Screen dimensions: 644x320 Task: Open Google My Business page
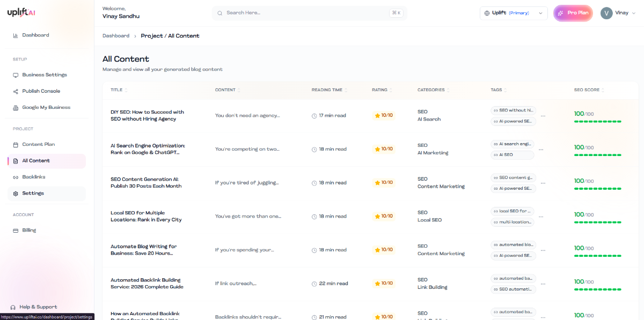pyautogui.click(x=46, y=107)
